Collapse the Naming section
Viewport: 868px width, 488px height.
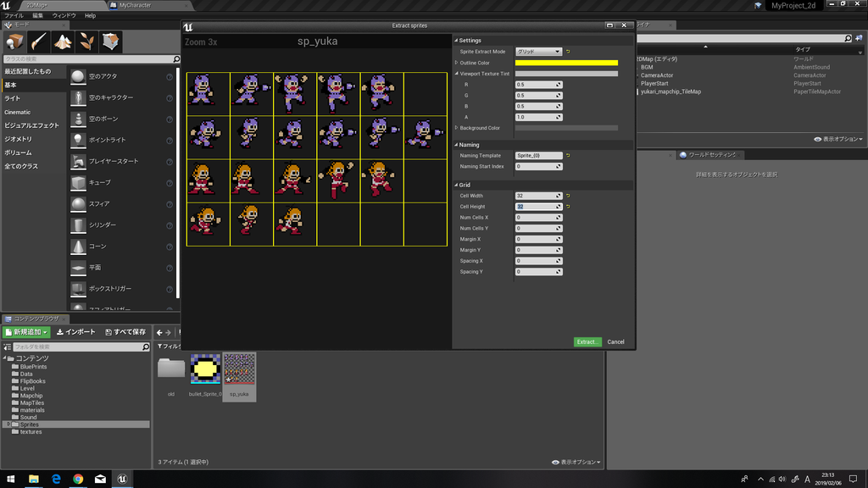coord(456,145)
